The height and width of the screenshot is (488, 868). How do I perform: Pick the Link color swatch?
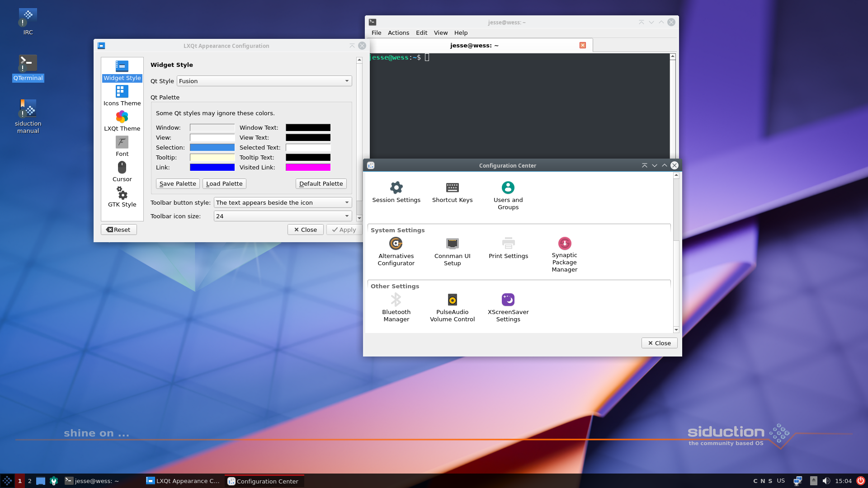click(x=212, y=167)
